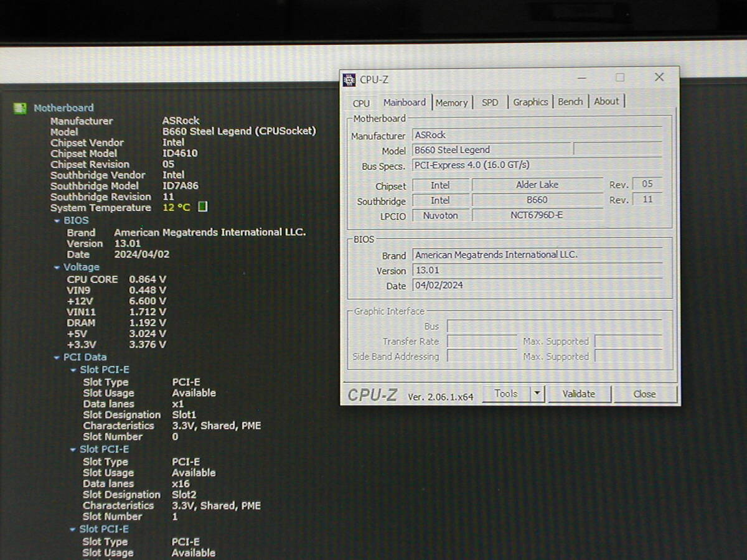Click the Speccy Manufacturer value ASRock
Viewport: 747px width, 560px height.
[x=181, y=121]
